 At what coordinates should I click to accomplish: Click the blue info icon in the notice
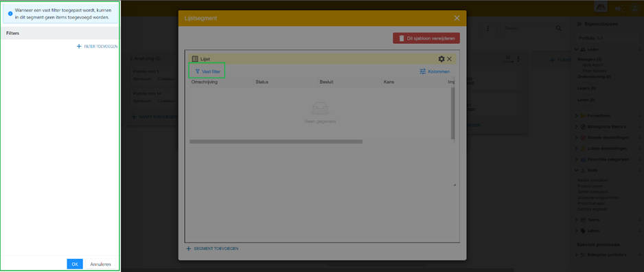pyautogui.click(x=10, y=14)
